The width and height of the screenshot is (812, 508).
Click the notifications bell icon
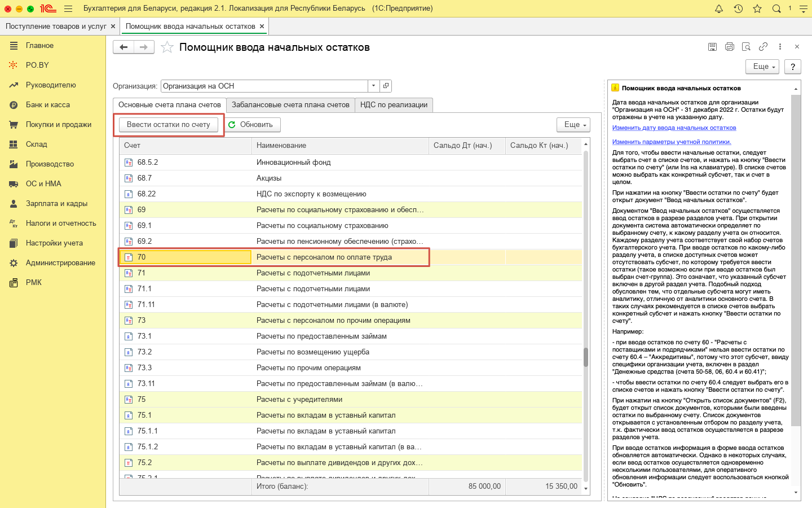[x=719, y=8]
